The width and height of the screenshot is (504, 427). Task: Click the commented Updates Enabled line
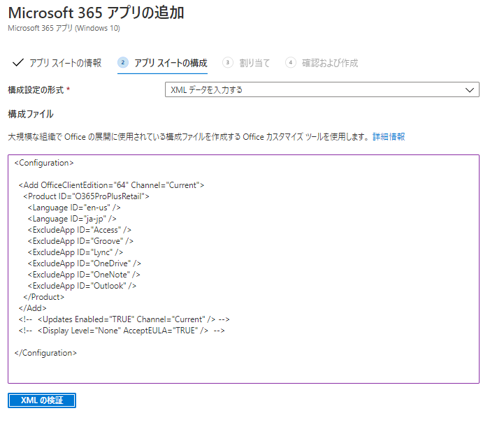(124, 319)
